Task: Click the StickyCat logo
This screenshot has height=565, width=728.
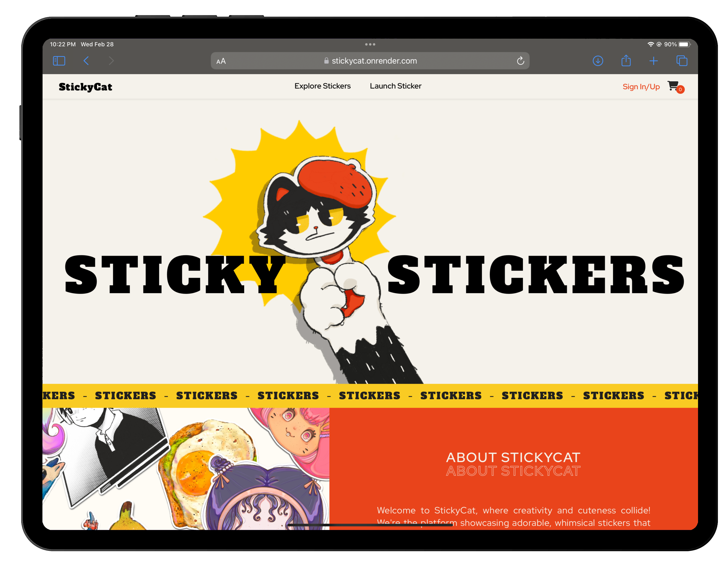Action: pyautogui.click(x=85, y=87)
